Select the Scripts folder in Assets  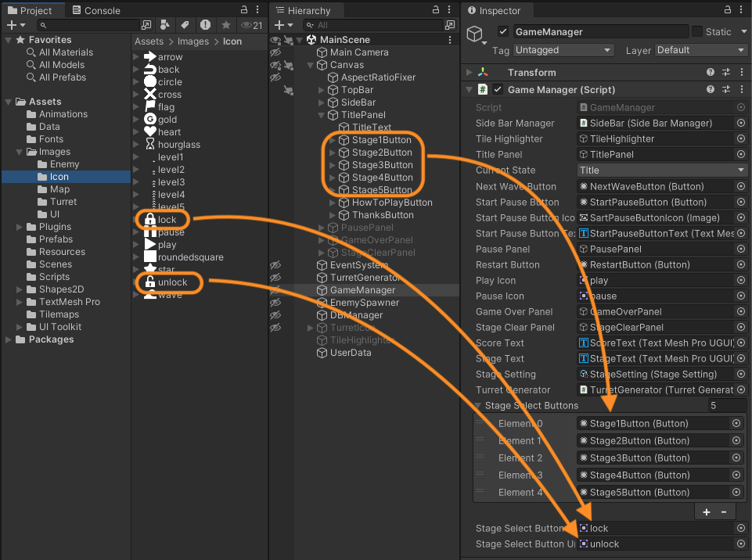coord(54,277)
